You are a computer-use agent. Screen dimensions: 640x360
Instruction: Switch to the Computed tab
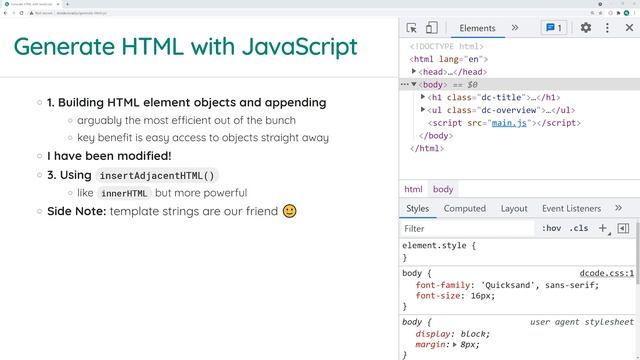coord(464,208)
